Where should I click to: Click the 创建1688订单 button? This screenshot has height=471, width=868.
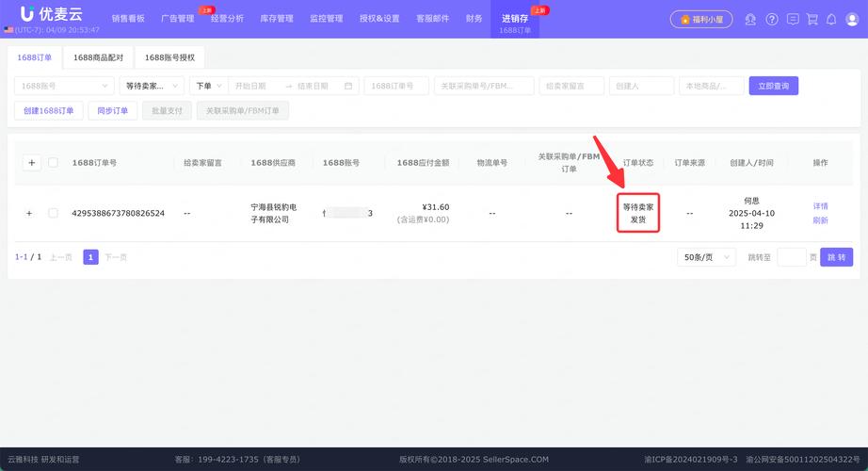(x=49, y=110)
